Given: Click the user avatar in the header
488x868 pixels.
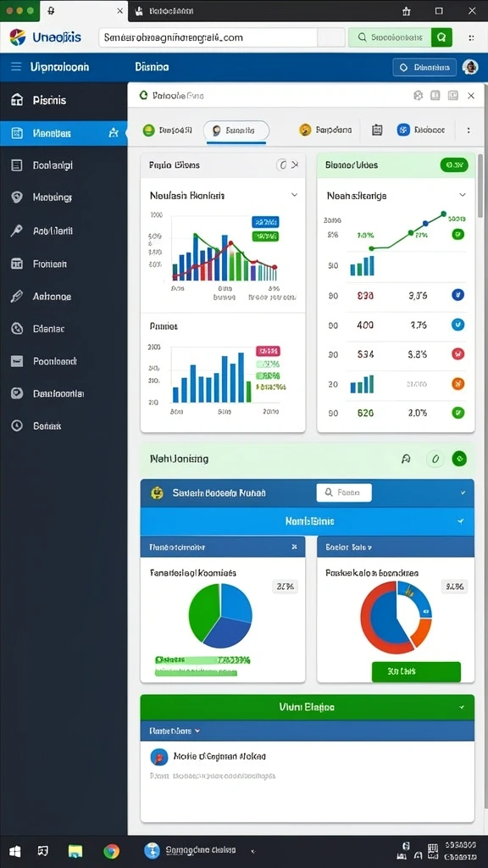Looking at the screenshot, I should 469,67.
